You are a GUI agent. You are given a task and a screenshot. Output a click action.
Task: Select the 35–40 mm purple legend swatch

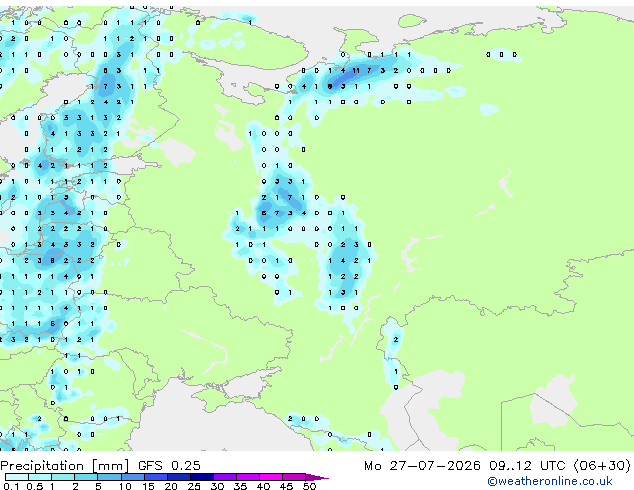tap(248, 477)
